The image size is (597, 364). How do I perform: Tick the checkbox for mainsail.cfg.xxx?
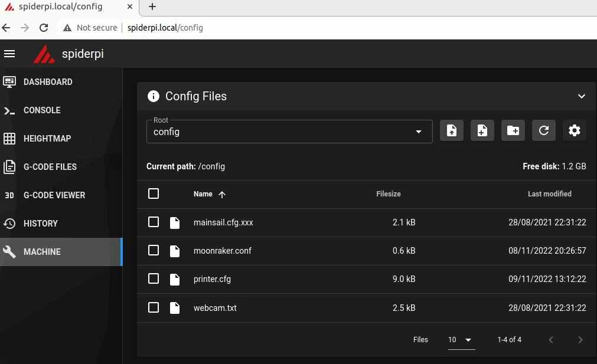pos(154,222)
